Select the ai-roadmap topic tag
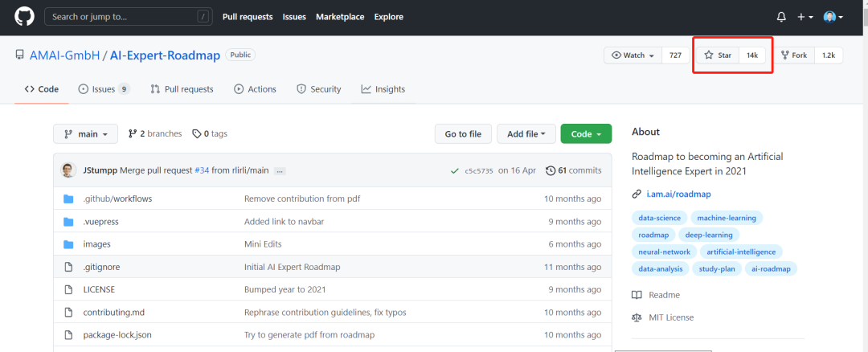Screen dimensions: 868x352 pos(771,269)
